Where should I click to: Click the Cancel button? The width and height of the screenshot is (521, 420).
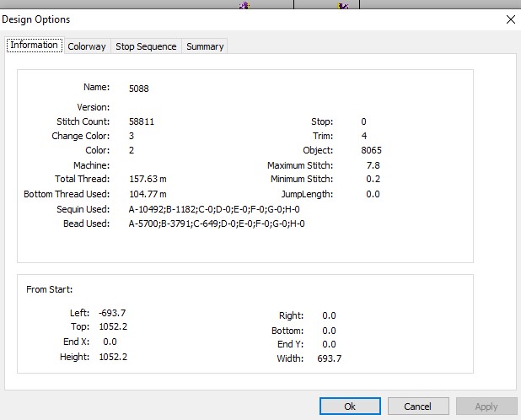point(418,406)
